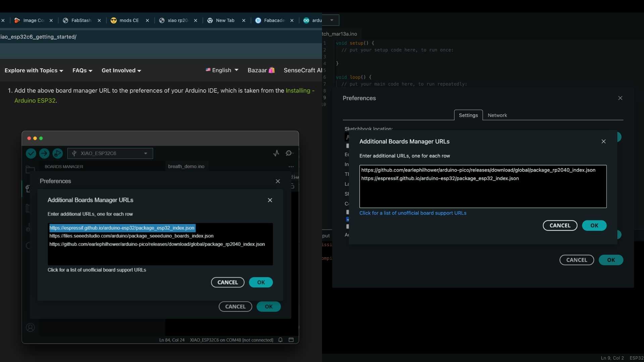
Task: Switch to the Network tab in Preferences
Action: pyautogui.click(x=497, y=115)
